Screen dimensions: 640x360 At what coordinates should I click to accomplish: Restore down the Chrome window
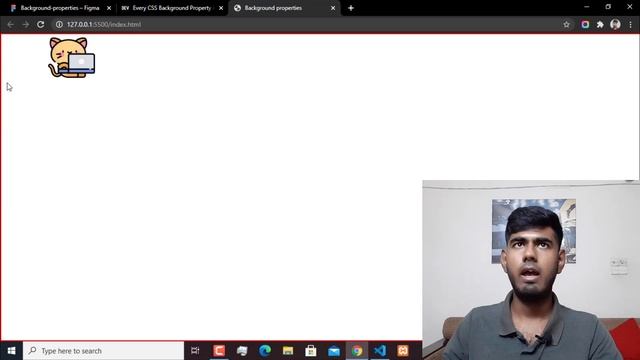(x=608, y=7)
